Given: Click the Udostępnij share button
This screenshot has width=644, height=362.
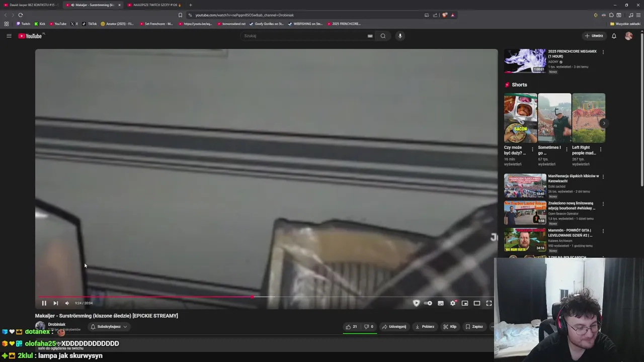Looking at the screenshot, I should pyautogui.click(x=394, y=327).
